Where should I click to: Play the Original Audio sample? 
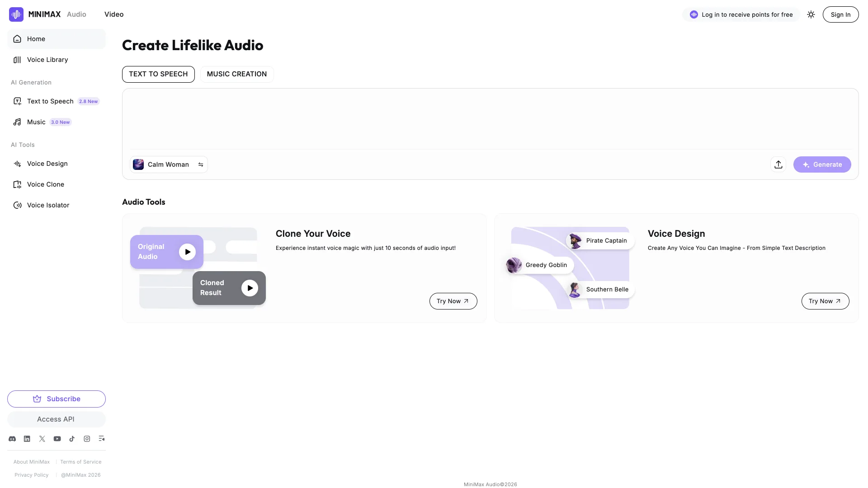tap(187, 252)
